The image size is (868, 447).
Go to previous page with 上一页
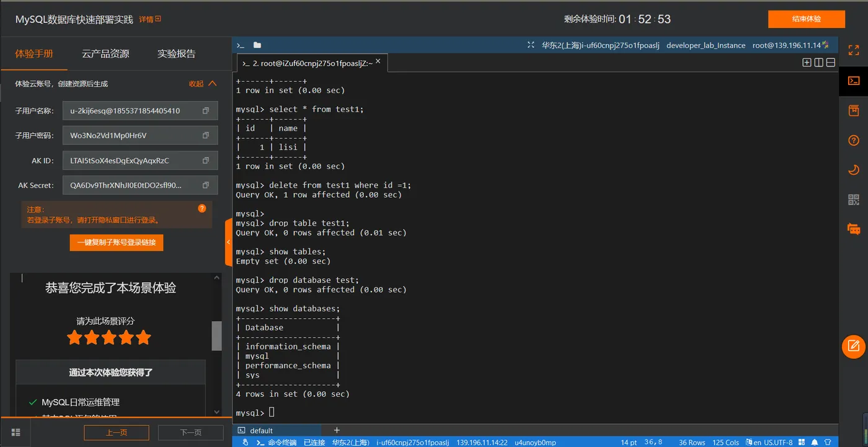[x=117, y=433]
